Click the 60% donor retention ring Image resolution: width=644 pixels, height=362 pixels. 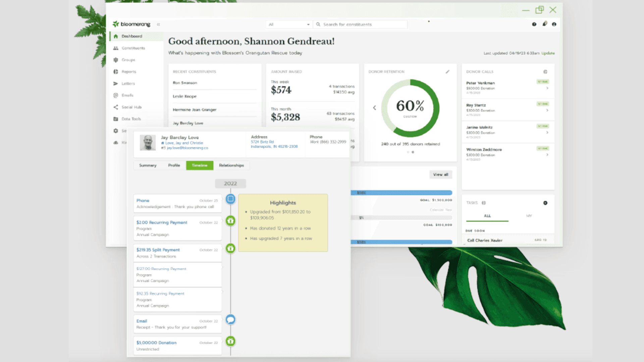coord(410,108)
